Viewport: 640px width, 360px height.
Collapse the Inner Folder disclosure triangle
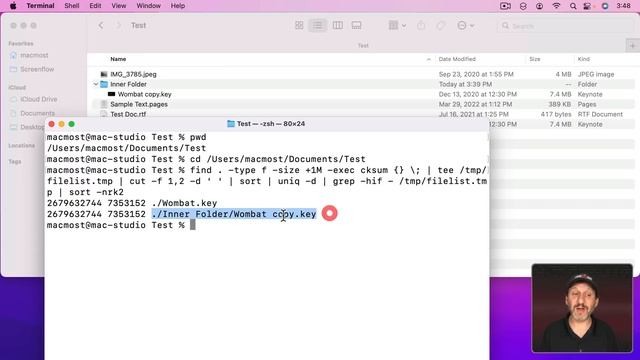tap(96, 84)
